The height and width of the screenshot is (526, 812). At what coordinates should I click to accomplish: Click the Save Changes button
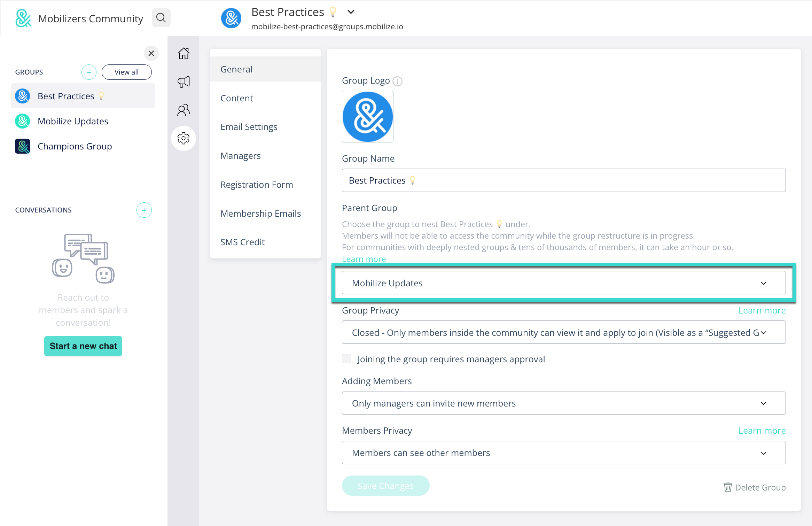coord(385,486)
